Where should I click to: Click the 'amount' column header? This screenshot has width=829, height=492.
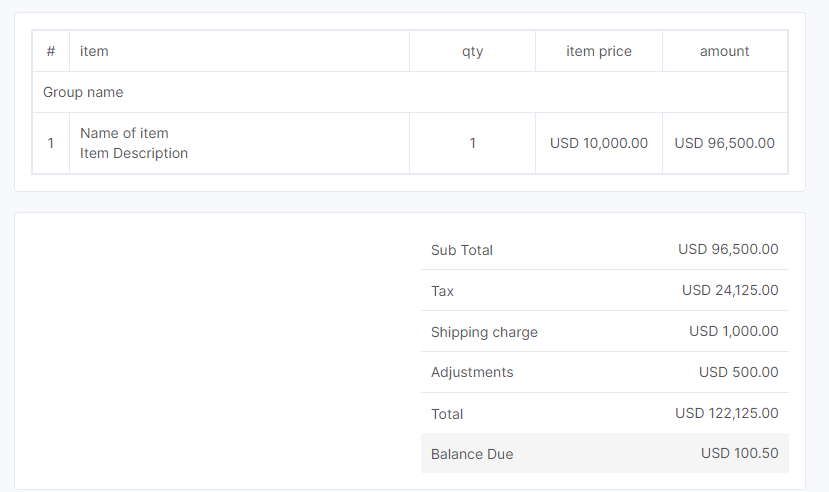[725, 51]
